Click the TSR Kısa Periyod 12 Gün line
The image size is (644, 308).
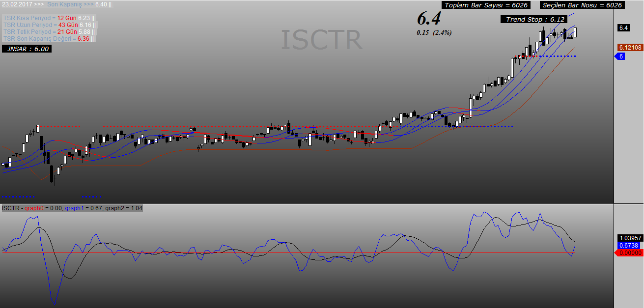click(x=49, y=18)
